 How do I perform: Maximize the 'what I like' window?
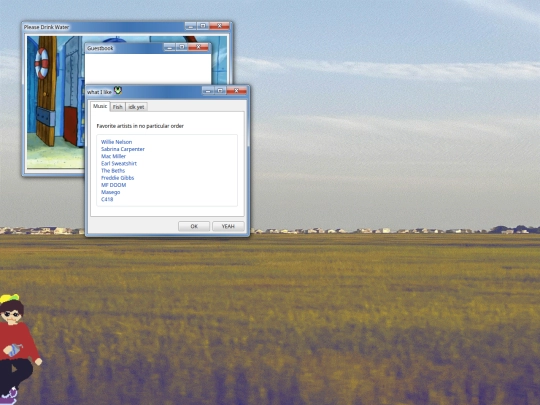pos(220,91)
